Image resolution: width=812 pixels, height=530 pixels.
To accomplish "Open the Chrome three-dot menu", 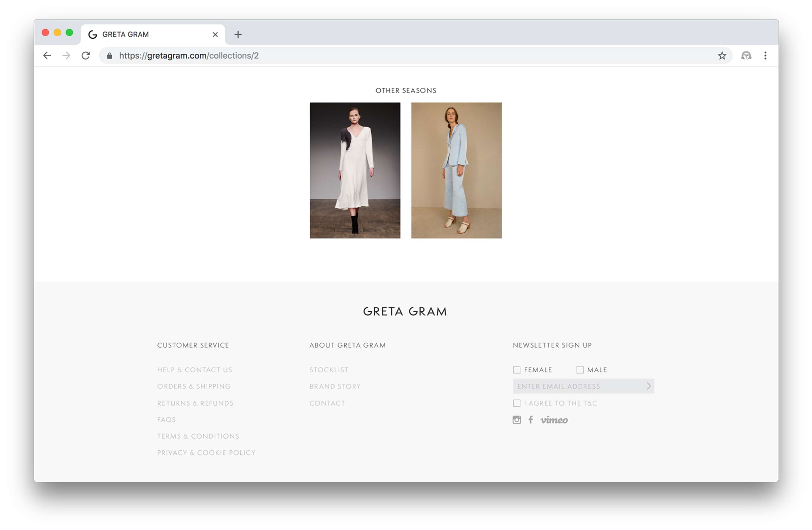I will tap(765, 56).
